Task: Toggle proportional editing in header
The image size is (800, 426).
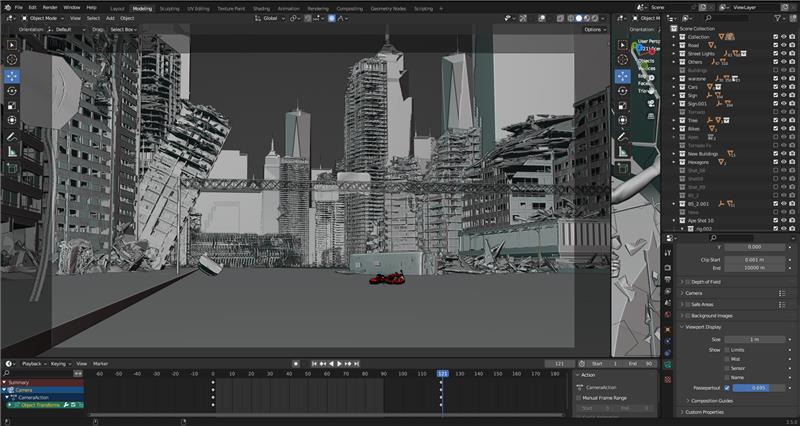Action: [332, 18]
